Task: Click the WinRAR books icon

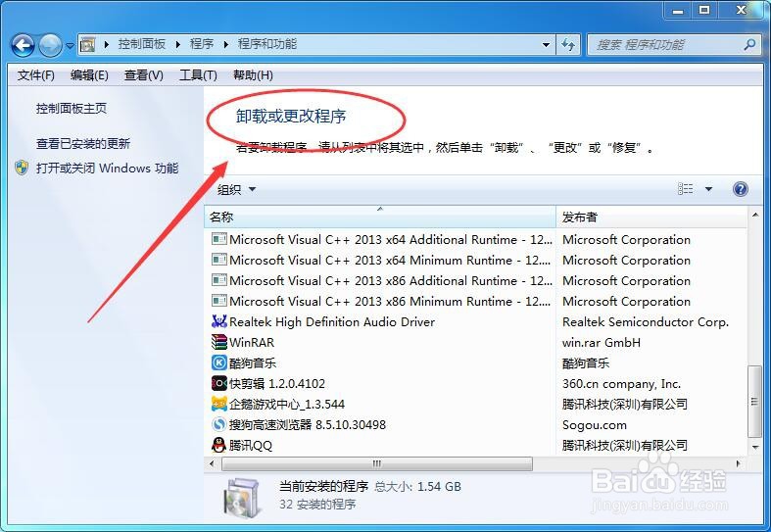Action: click(218, 342)
